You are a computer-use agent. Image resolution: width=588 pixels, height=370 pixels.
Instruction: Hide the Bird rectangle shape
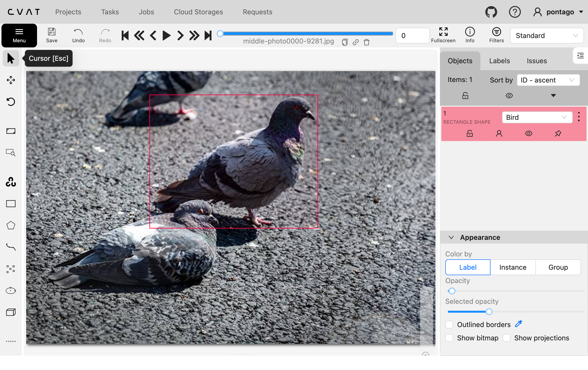(529, 133)
